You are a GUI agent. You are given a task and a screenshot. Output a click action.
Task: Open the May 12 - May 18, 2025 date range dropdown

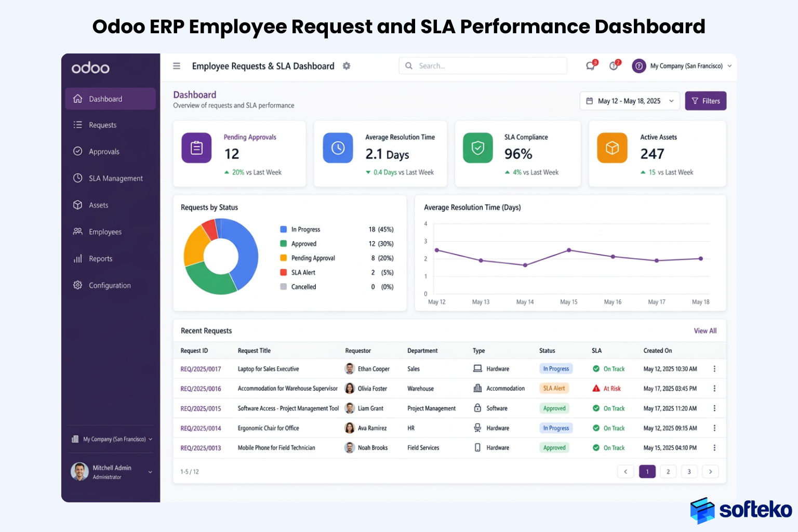630,101
